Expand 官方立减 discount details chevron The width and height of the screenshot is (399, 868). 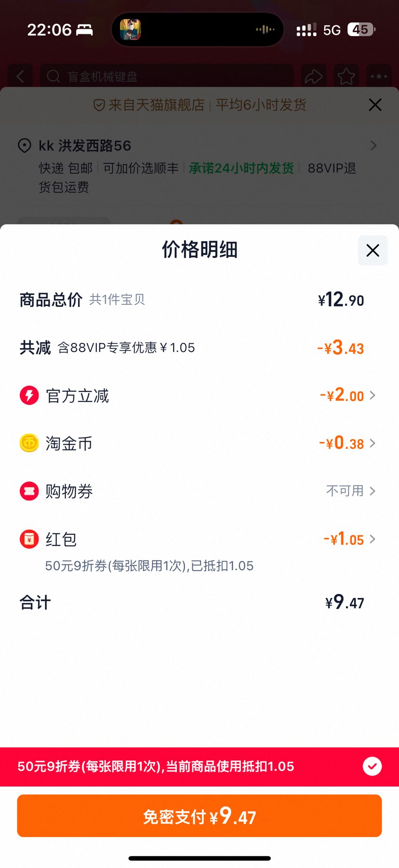372,395
